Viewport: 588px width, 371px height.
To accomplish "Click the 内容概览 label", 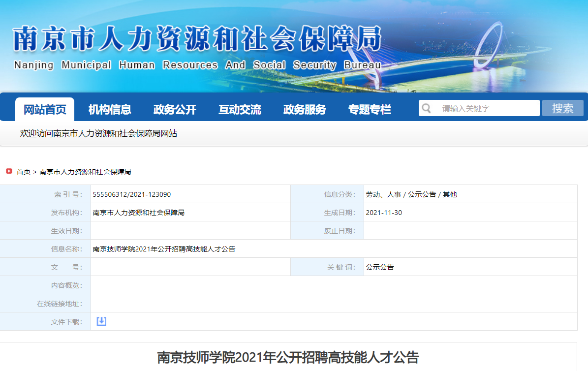I will [x=66, y=285].
